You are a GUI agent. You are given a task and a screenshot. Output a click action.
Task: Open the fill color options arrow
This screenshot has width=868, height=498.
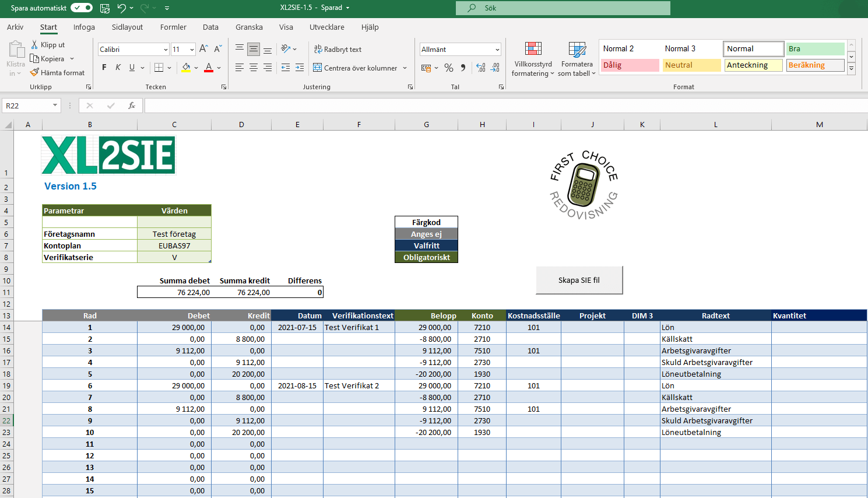pos(196,68)
